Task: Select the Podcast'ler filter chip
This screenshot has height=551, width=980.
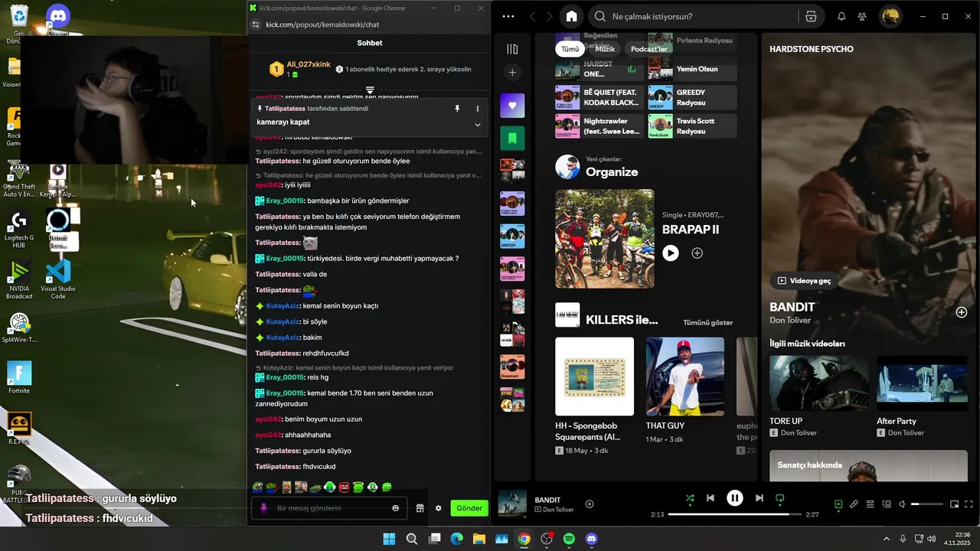Action: point(648,49)
